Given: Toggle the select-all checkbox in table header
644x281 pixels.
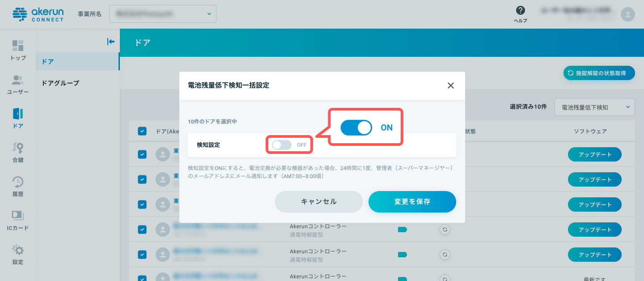Looking at the screenshot, I should [142, 131].
